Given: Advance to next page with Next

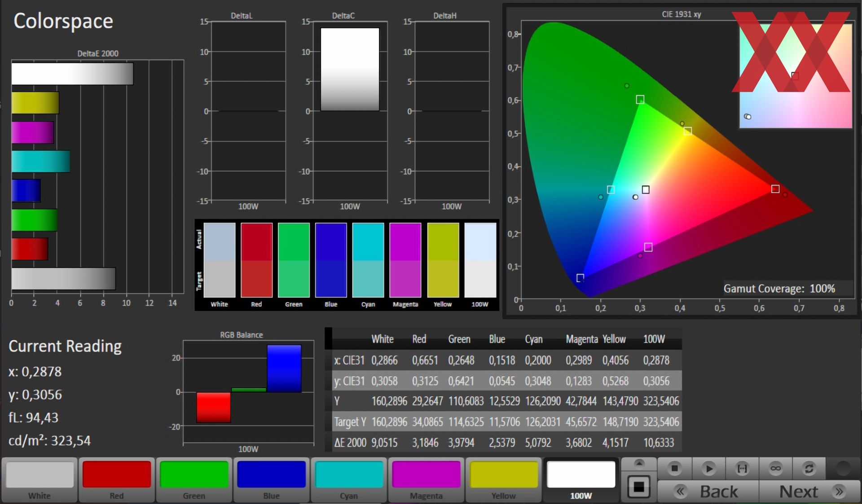Looking at the screenshot, I should (809, 491).
